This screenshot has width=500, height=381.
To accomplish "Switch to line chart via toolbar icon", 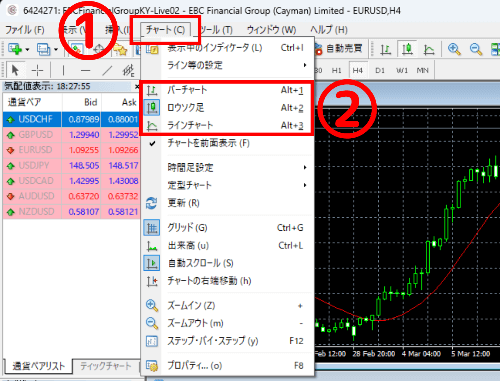I will [x=429, y=49].
